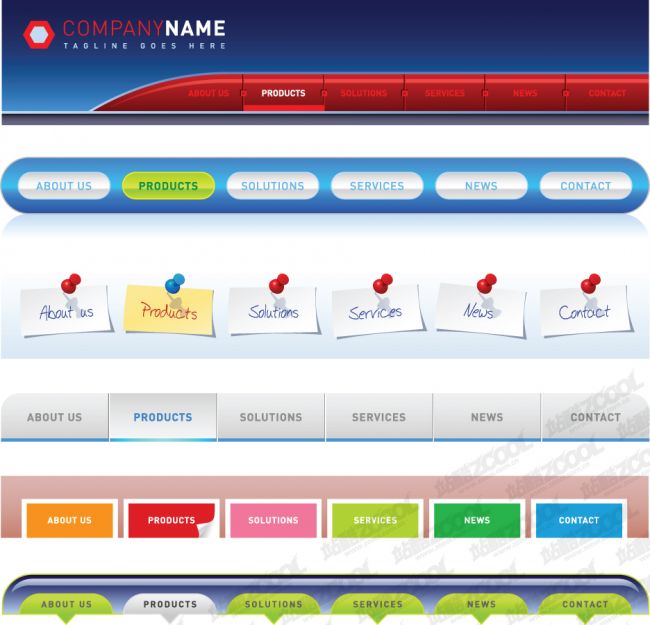650x625 pixels.
Task: Click the red pushpin above the About us note
Action: (70, 285)
